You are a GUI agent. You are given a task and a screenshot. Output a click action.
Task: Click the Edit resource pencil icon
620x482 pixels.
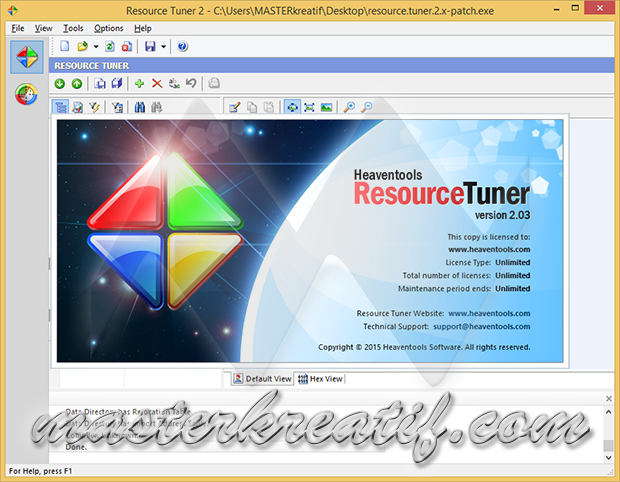(235, 107)
